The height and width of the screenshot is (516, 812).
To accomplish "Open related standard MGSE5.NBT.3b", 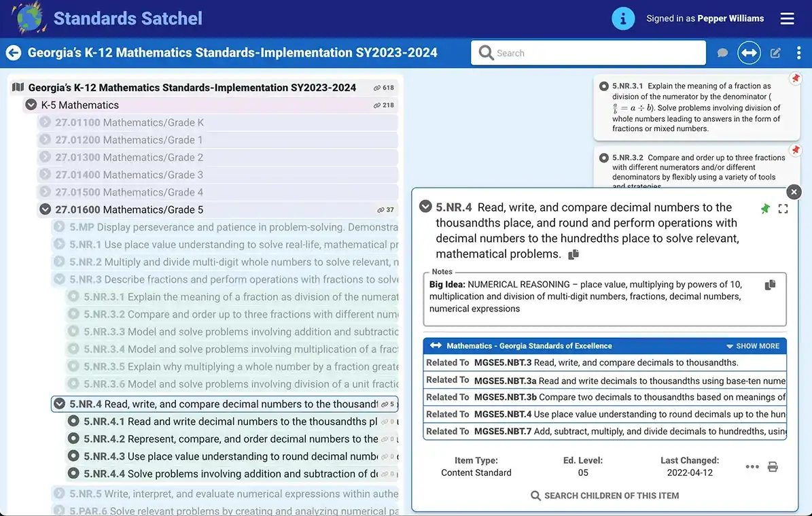I will point(605,397).
